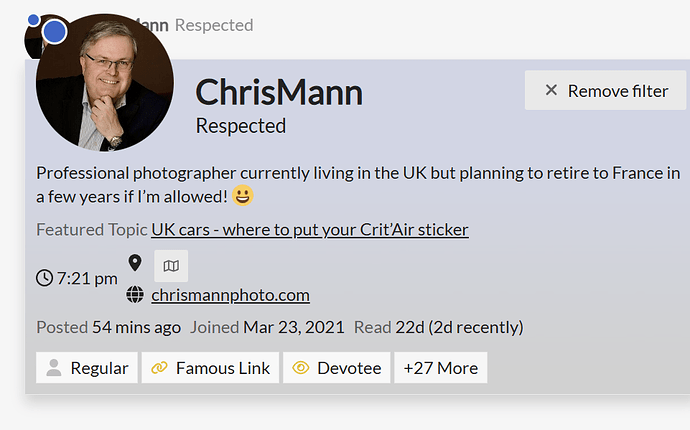Select the Famous Link badge
This screenshot has width=690, height=430.
point(211,368)
